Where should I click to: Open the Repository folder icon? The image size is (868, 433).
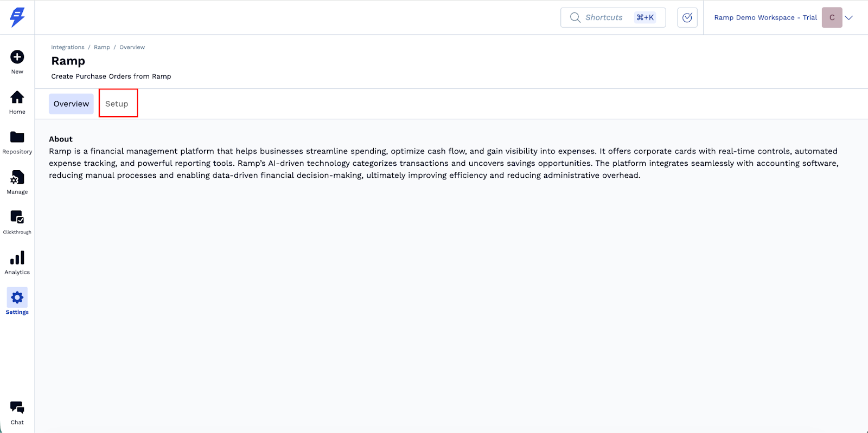pyautogui.click(x=17, y=138)
